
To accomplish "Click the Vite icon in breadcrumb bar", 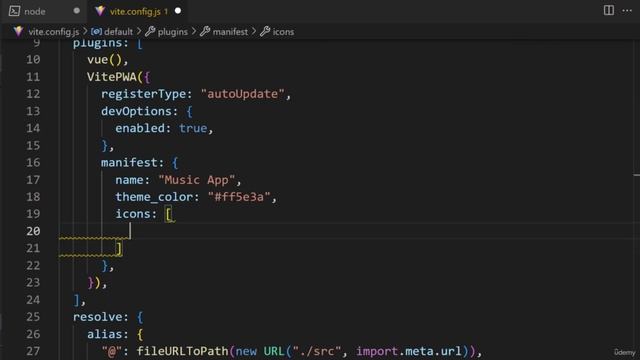I will 18,31.
